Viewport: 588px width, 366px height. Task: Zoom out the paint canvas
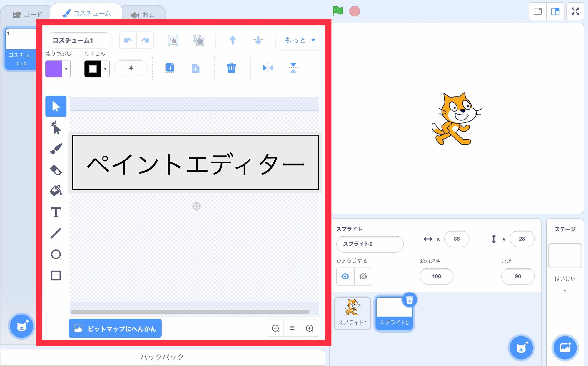tap(275, 328)
